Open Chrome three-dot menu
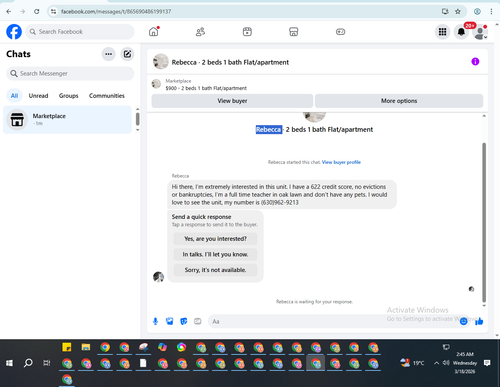The height and width of the screenshot is (387, 500). coord(491,11)
